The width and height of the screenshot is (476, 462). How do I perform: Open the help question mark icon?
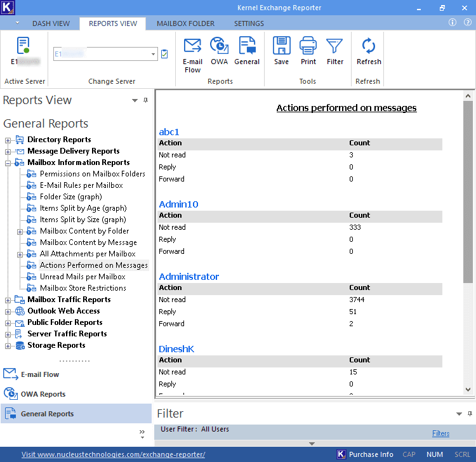pos(468,22)
